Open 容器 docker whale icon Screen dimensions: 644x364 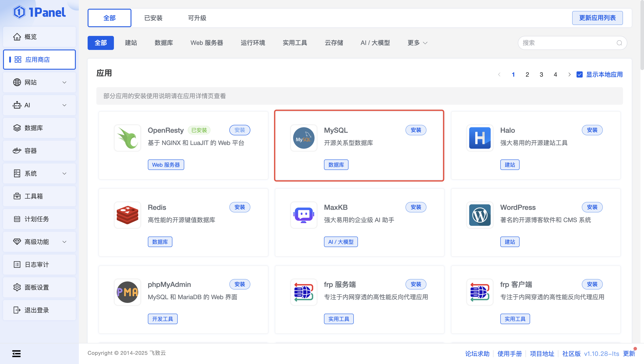tap(17, 150)
